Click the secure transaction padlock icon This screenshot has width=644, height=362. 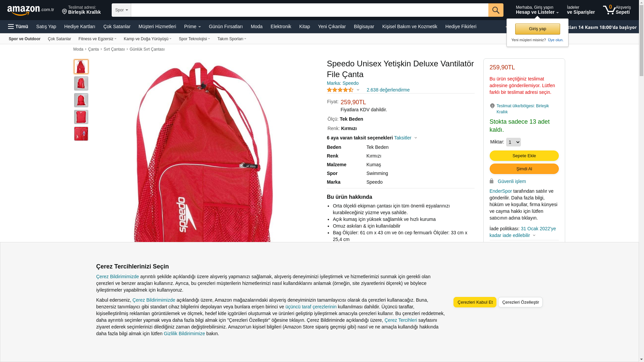pos(491,181)
